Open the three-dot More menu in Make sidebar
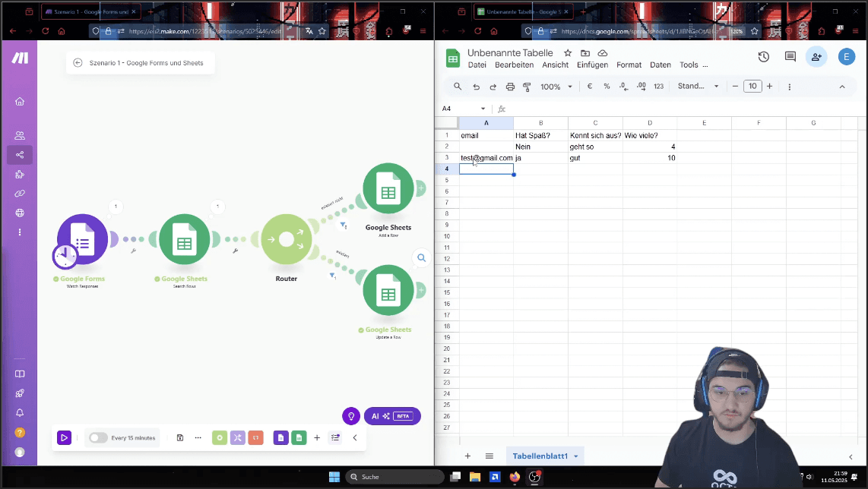This screenshot has height=489, width=868. pos(19,232)
